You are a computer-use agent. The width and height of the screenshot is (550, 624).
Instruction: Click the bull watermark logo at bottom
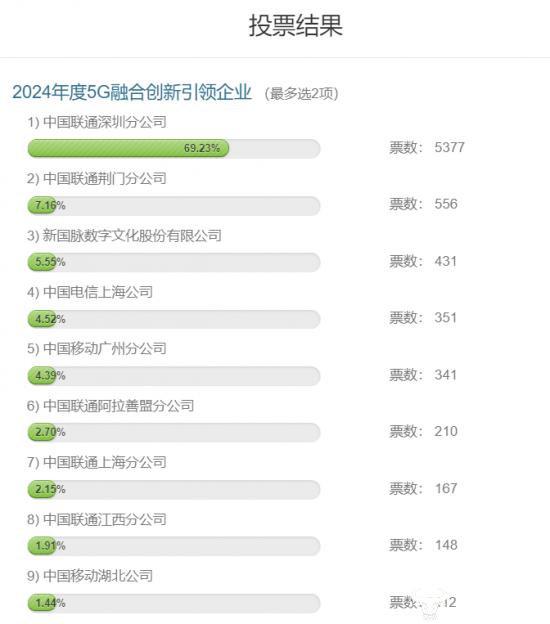point(428,604)
